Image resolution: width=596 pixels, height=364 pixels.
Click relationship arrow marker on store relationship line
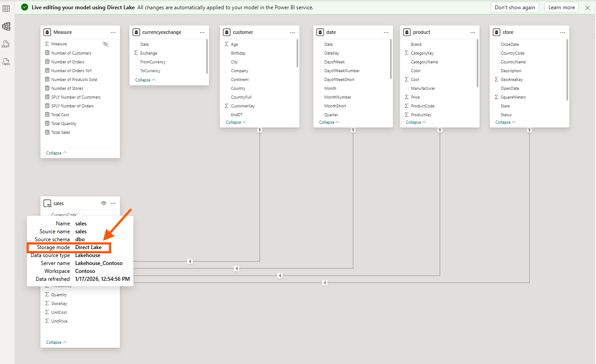click(x=324, y=283)
